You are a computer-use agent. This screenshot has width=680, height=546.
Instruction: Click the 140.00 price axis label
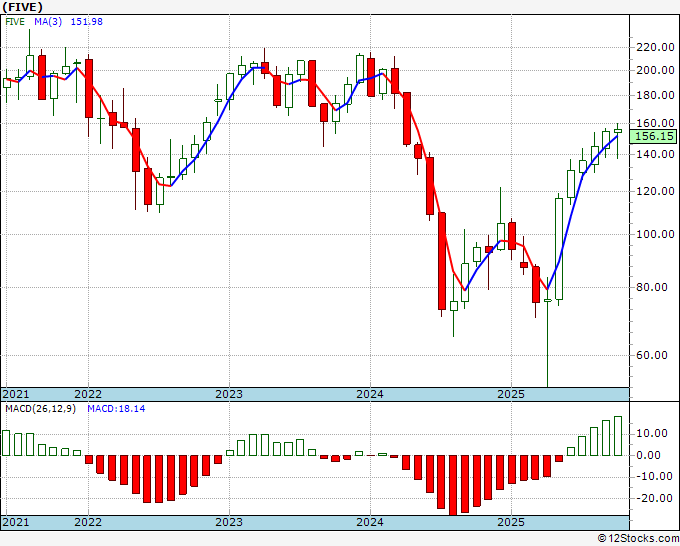coord(655,154)
